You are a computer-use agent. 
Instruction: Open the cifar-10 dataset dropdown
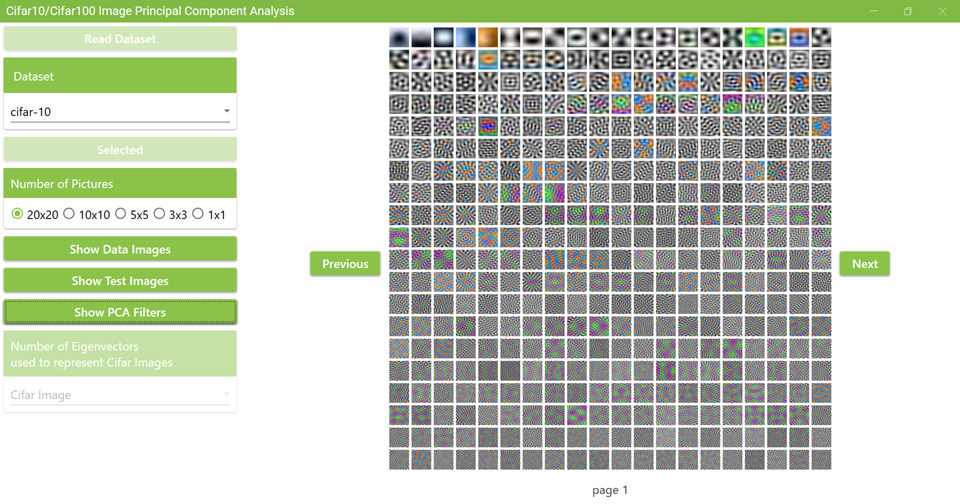[x=120, y=111]
